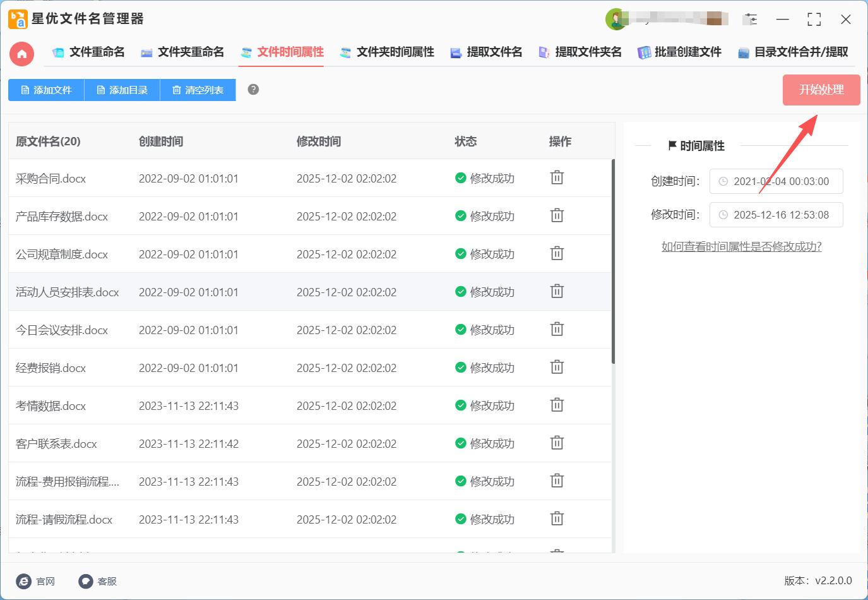This screenshot has height=600, width=868.
Task: Click the 官网 website icon
Action: (24, 581)
